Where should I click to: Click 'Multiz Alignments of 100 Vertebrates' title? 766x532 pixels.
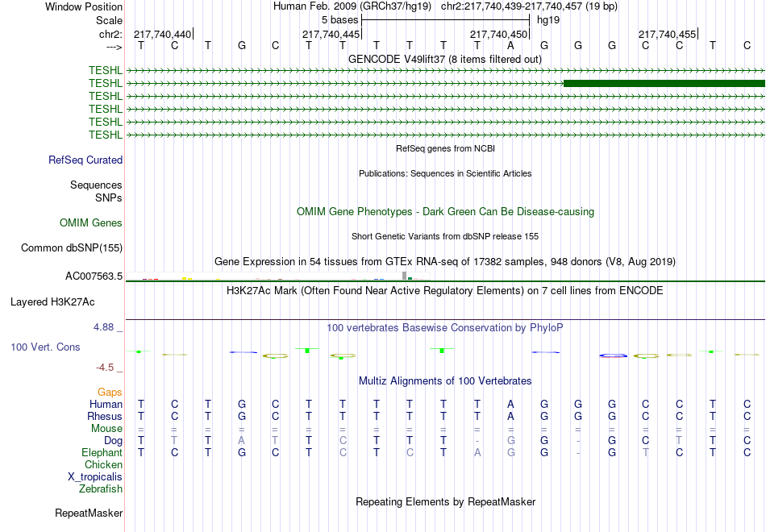click(x=445, y=380)
